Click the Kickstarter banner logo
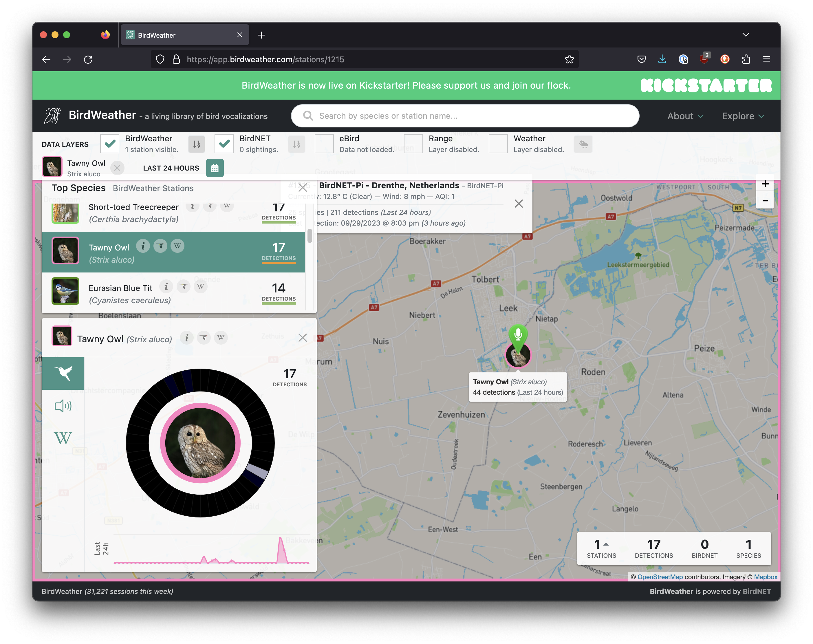The height and width of the screenshot is (644, 813). pyautogui.click(x=706, y=86)
